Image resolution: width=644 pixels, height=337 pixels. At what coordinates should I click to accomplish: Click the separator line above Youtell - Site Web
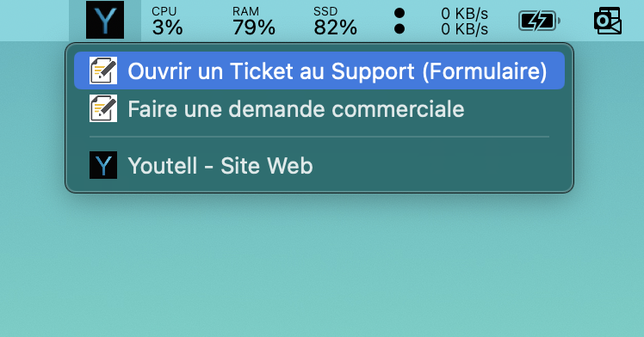319,137
